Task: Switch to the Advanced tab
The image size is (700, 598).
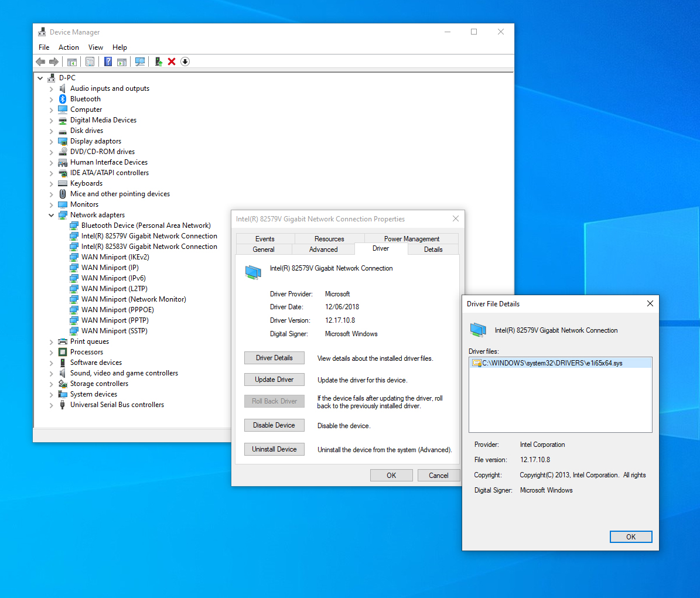Action: pos(323,250)
